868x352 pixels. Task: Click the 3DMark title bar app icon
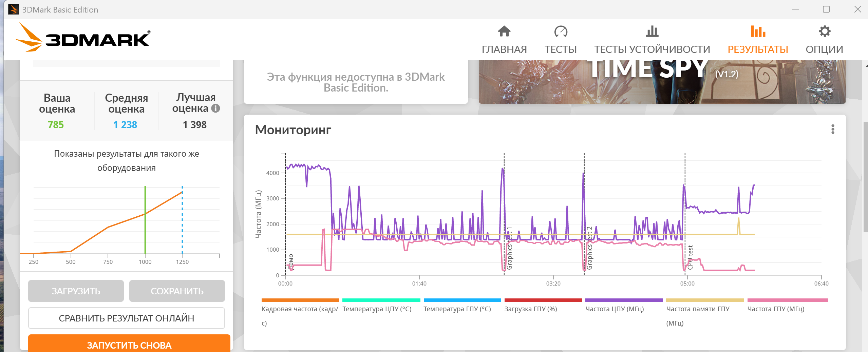(13, 9)
